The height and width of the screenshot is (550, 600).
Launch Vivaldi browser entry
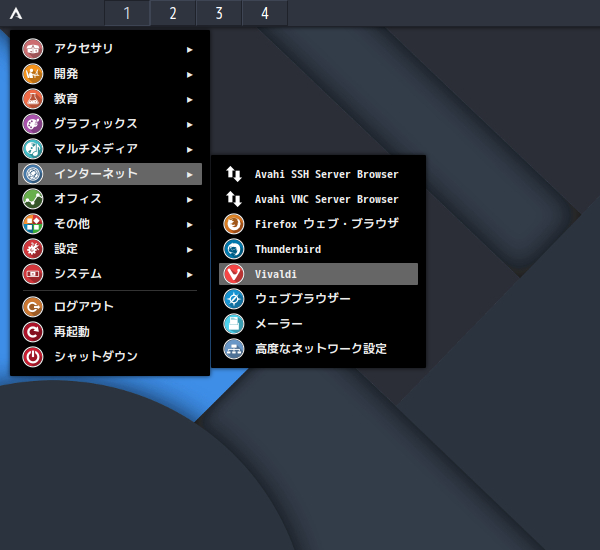click(318, 274)
